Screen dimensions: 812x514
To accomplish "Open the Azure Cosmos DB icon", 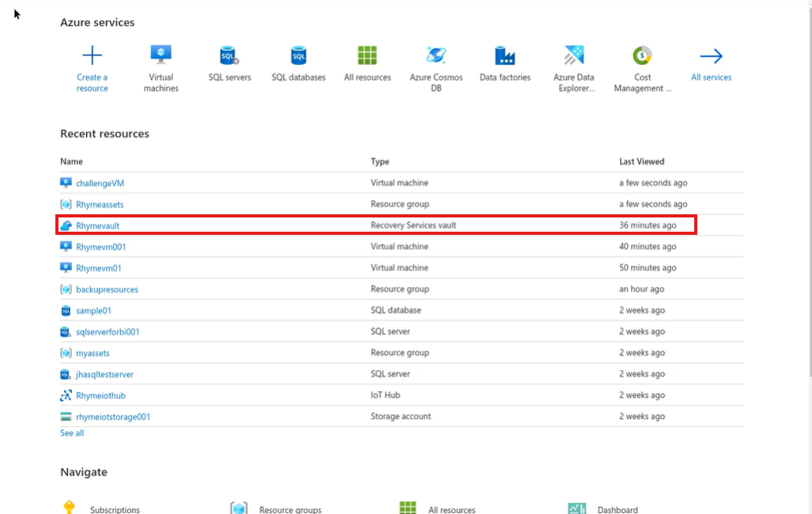I will pyautogui.click(x=436, y=55).
